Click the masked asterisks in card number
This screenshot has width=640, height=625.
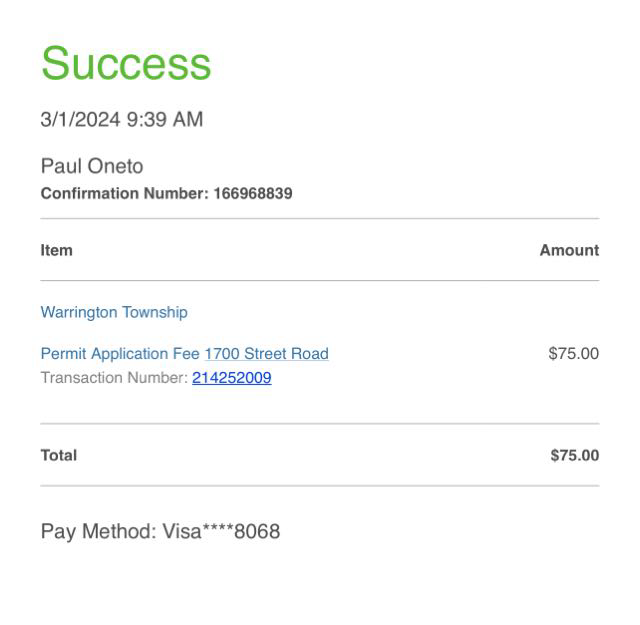pos(218,530)
